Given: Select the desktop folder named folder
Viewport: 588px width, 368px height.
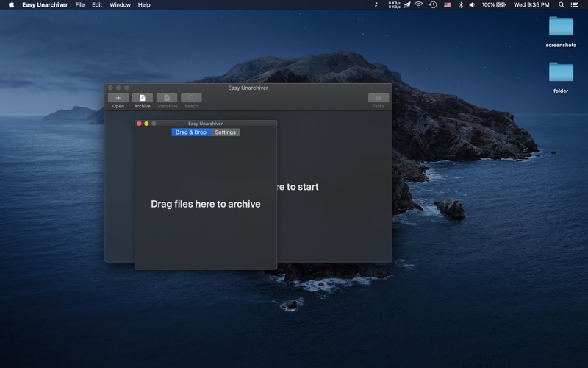Looking at the screenshot, I should point(561,72).
